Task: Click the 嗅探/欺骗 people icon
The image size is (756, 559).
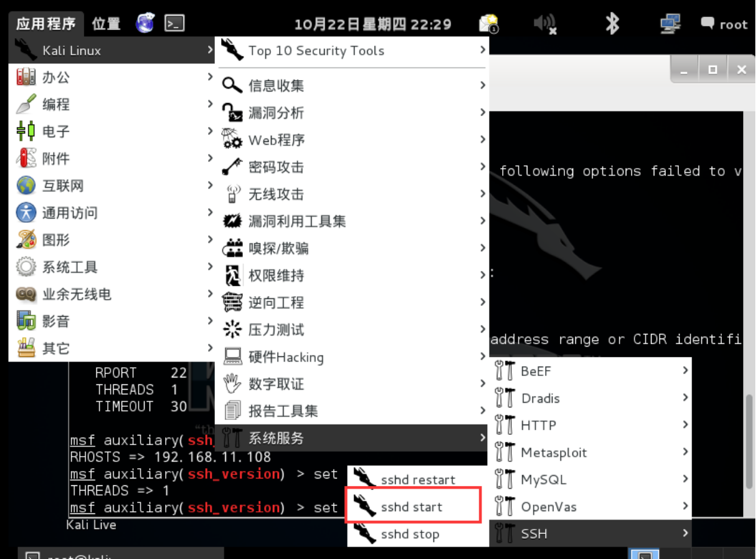Action: click(233, 248)
